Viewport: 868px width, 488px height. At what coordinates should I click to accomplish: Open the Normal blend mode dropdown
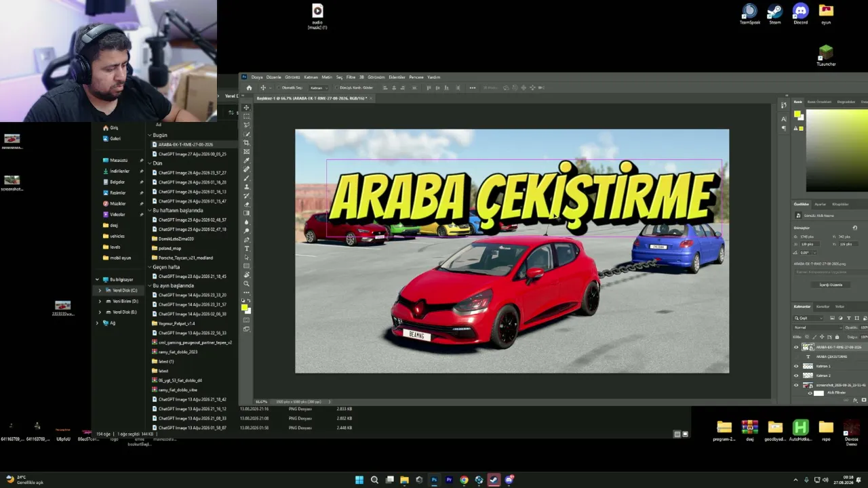coord(817,327)
